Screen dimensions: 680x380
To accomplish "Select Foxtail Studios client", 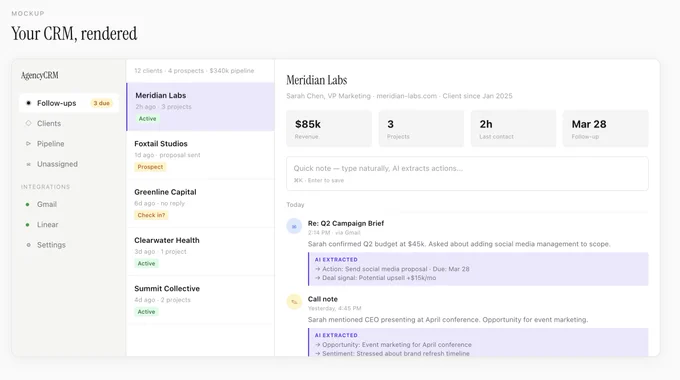I will (x=200, y=155).
